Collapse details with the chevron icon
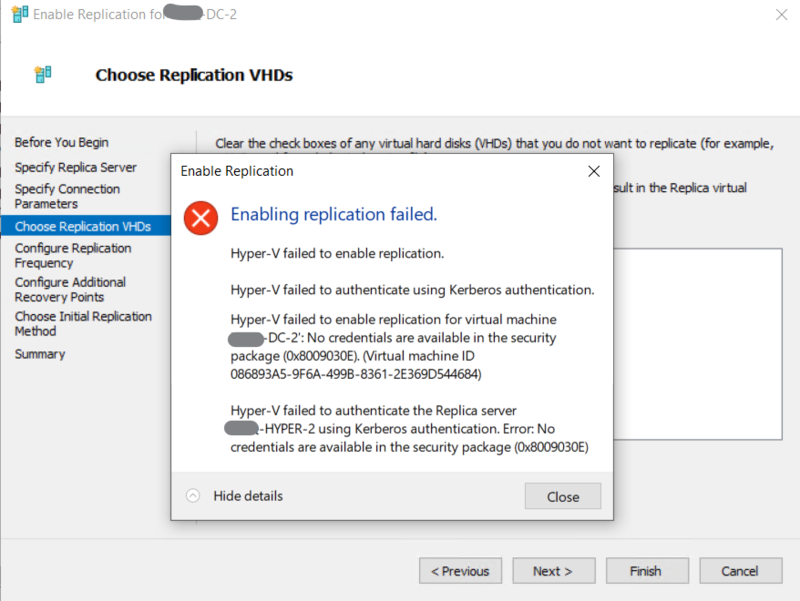800x601 pixels. 193,496
